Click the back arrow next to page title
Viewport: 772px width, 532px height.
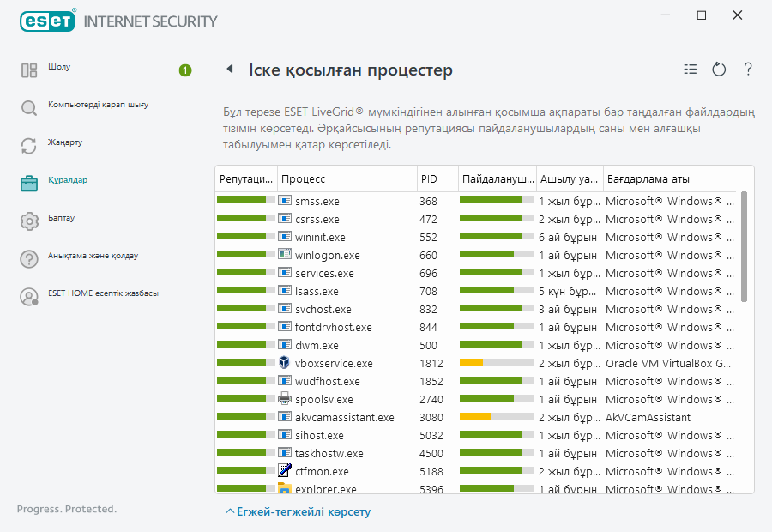[230, 70]
